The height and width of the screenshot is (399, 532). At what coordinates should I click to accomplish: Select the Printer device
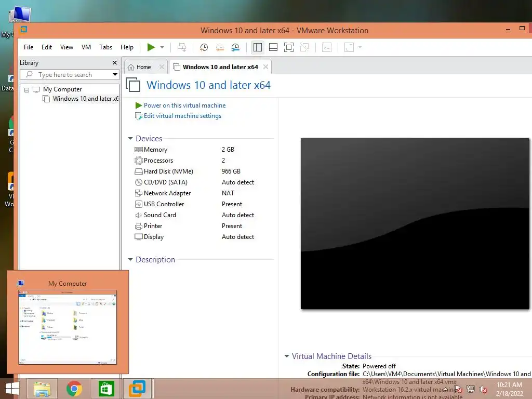point(153,226)
